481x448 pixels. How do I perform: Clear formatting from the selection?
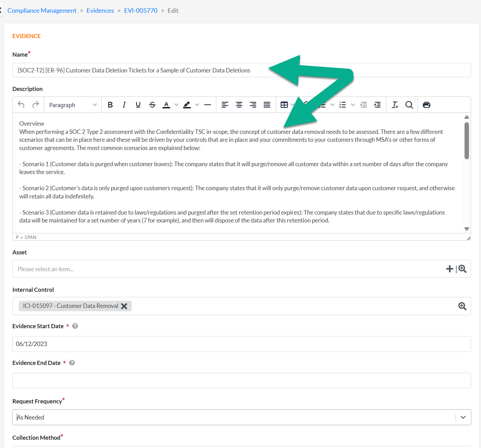[395, 105]
